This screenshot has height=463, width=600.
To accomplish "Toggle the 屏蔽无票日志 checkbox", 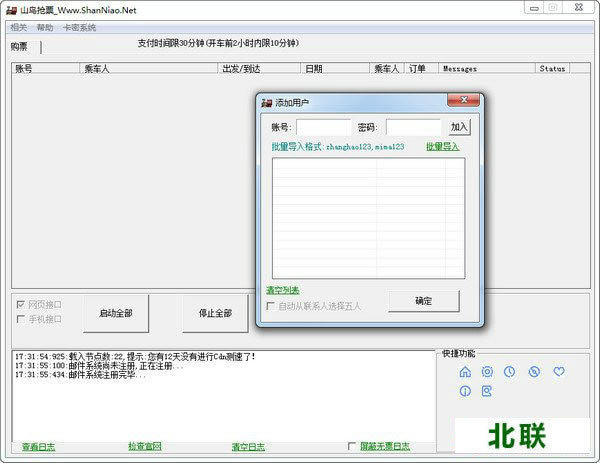I will point(352,446).
